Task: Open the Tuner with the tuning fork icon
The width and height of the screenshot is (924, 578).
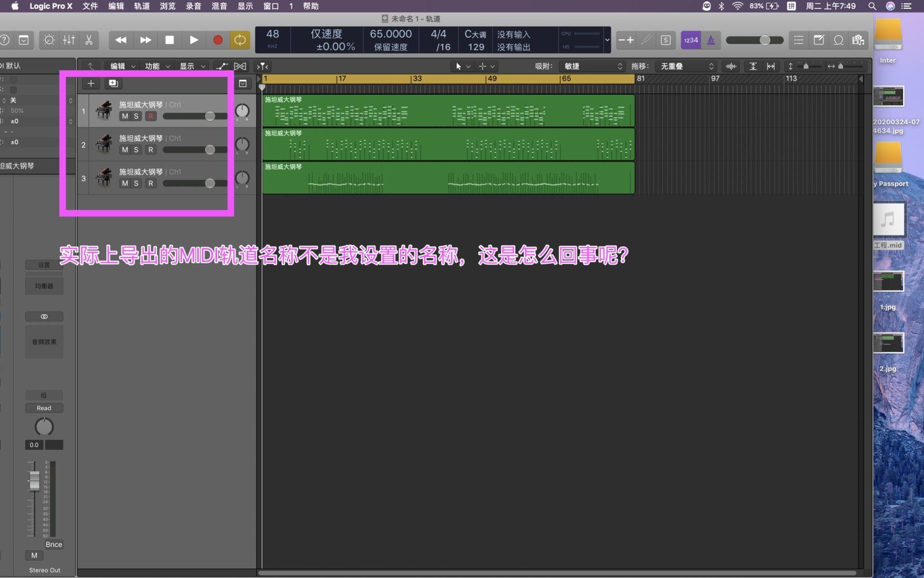Action: pos(646,40)
